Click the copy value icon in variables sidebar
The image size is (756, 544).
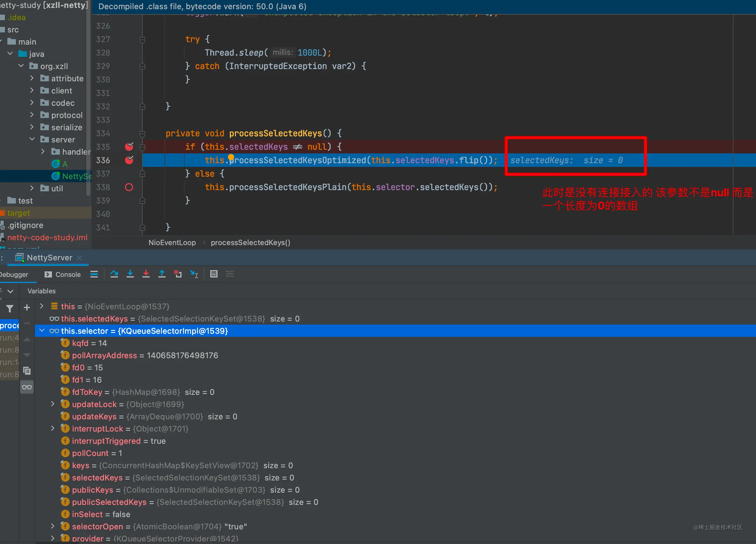(x=27, y=371)
